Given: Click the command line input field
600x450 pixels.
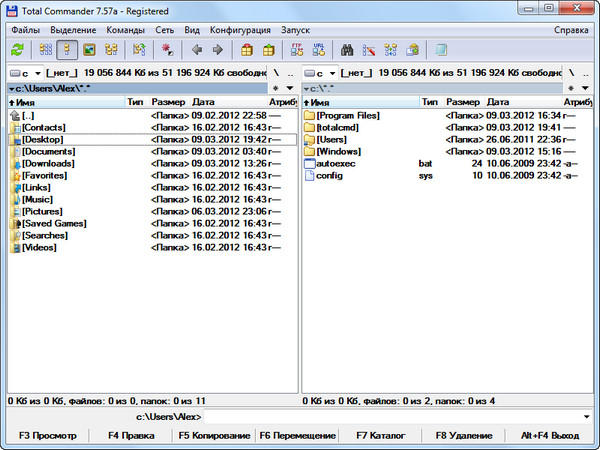Looking at the screenshot, I should [x=398, y=416].
